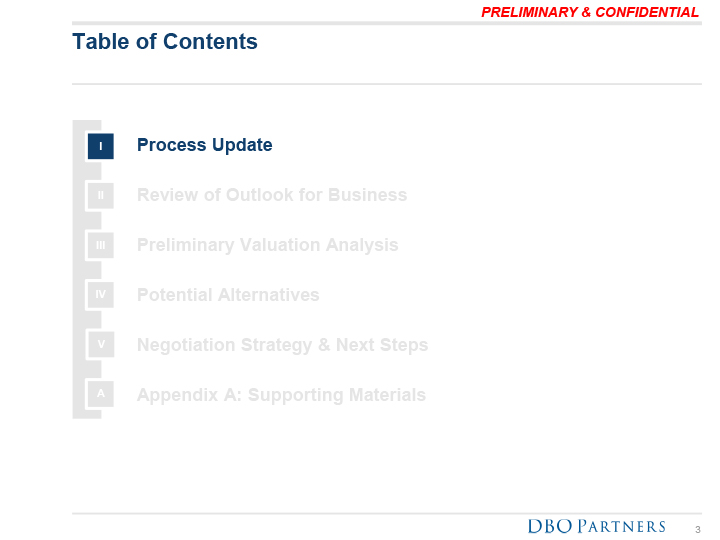Click the section III number box

click(x=100, y=246)
